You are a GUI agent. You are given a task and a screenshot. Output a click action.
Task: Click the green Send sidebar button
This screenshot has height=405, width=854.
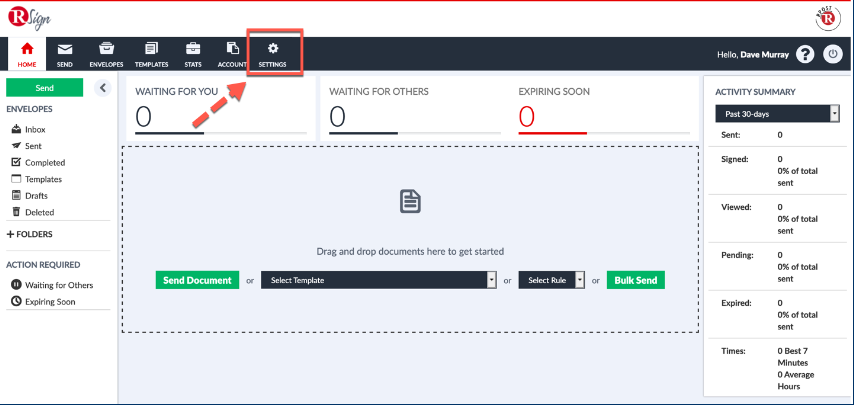(45, 88)
